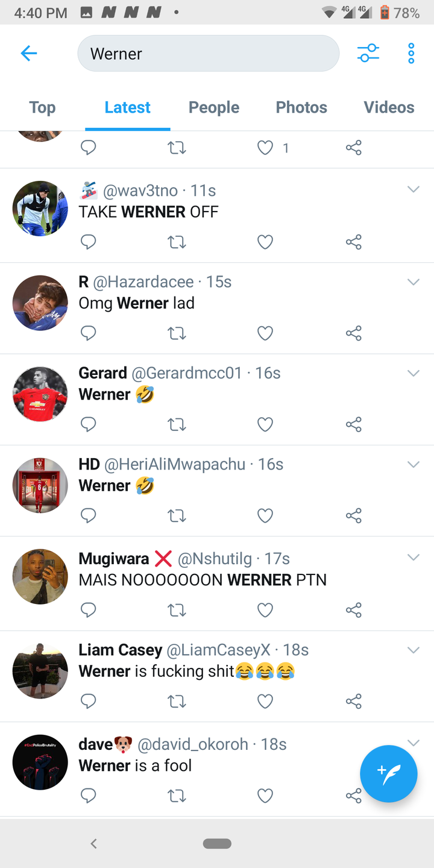
Task: Switch to the Photos tab
Action: click(301, 107)
